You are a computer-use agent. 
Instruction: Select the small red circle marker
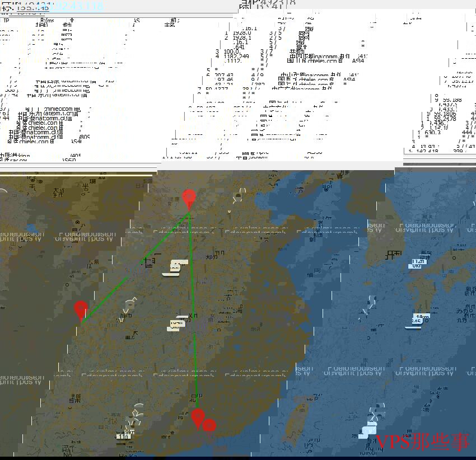click(209, 426)
